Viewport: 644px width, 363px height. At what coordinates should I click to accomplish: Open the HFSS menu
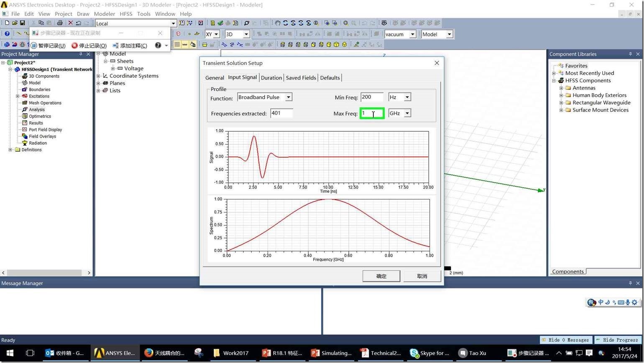click(x=125, y=14)
